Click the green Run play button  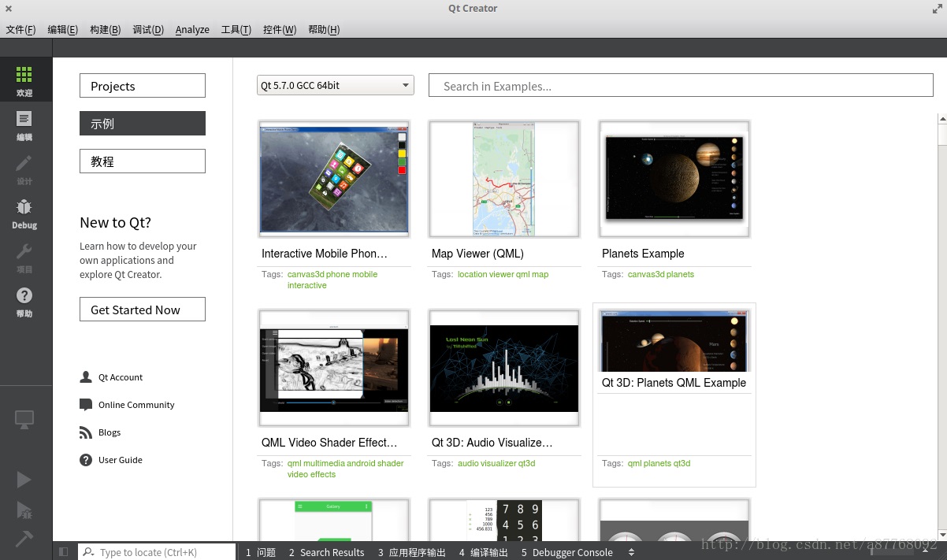pos(24,480)
